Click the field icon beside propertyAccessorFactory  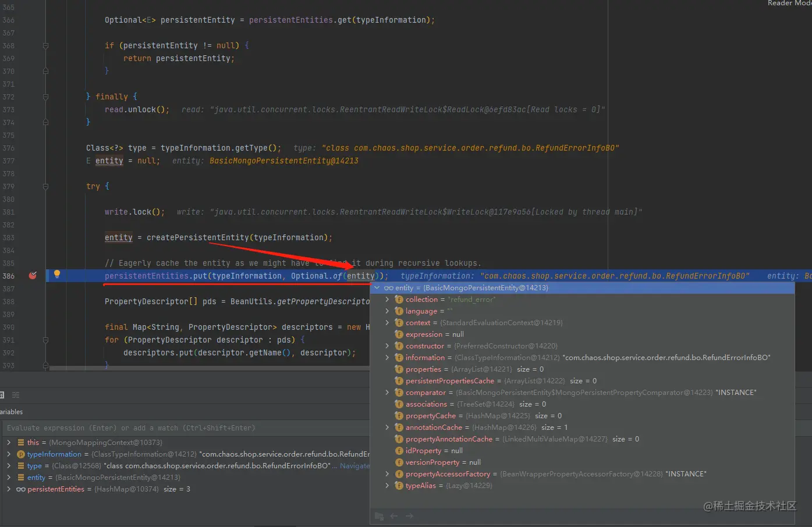[x=399, y=473]
